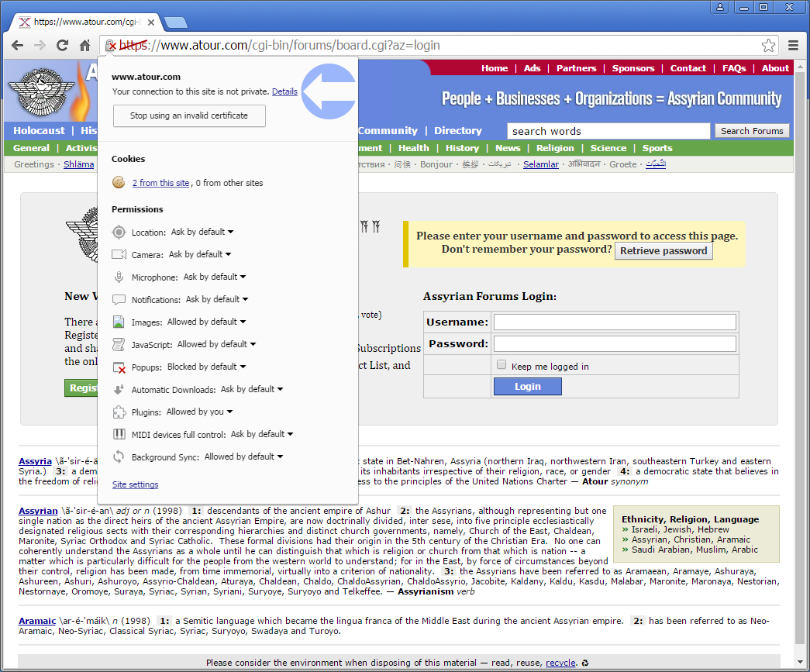Select Directory in blue menu

coord(457,131)
